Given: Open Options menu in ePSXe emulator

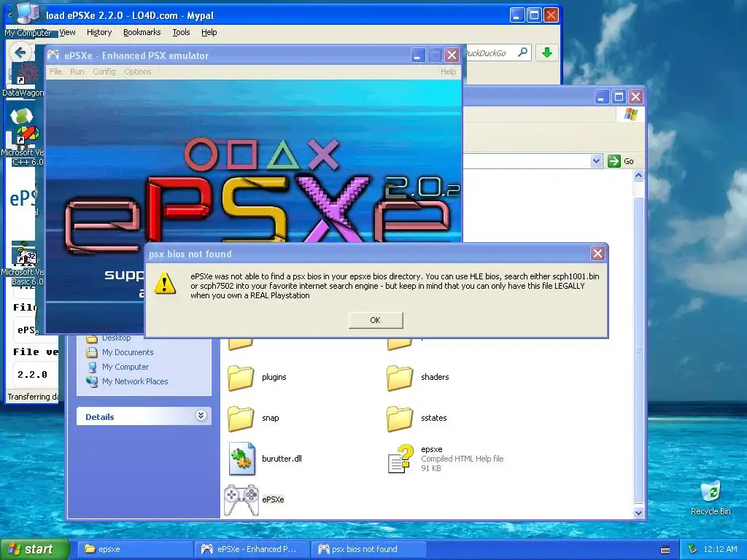Looking at the screenshot, I should coord(138,71).
